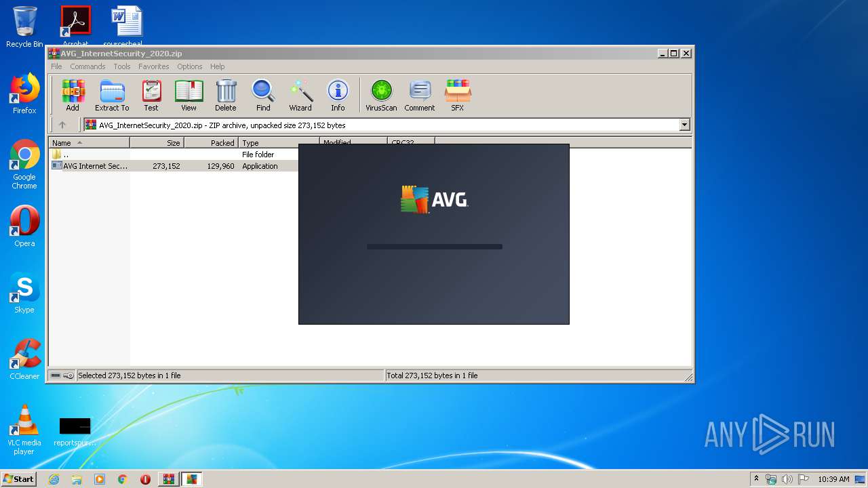Select the AVG Internet Sec... application row
868x488 pixels.
click(x=174, y=166)
